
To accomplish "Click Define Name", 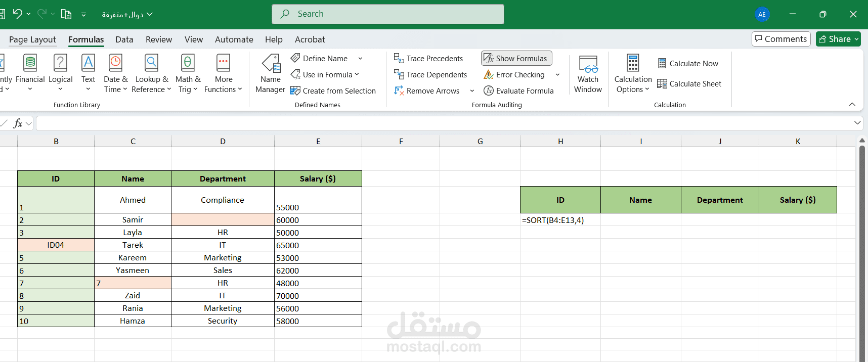I will point(319,59).
